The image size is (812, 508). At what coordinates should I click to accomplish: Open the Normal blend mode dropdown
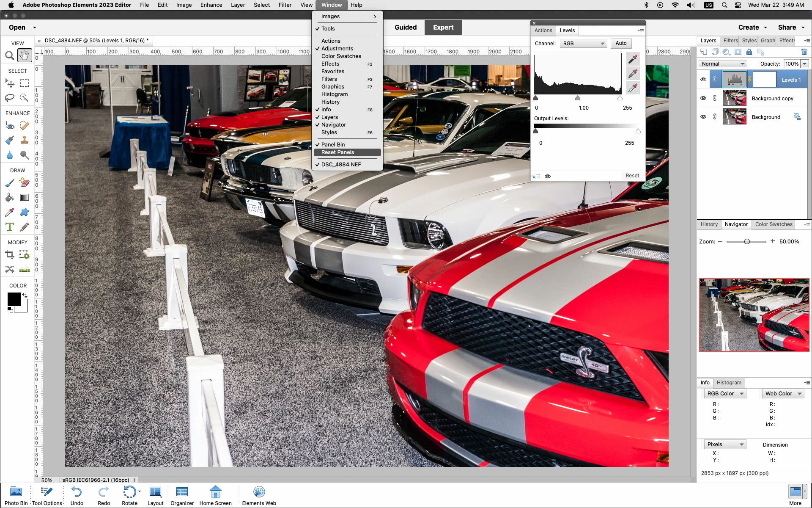[722, 64]
